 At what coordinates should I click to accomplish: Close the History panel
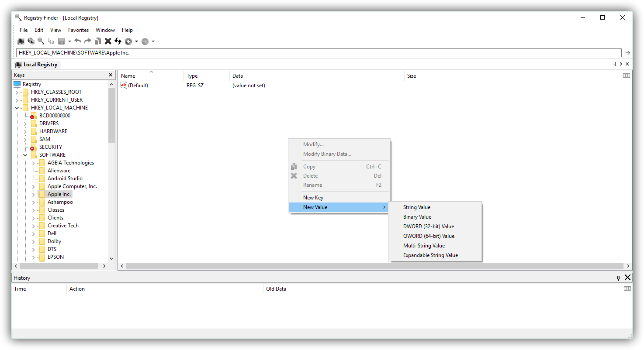click(628, 278)
